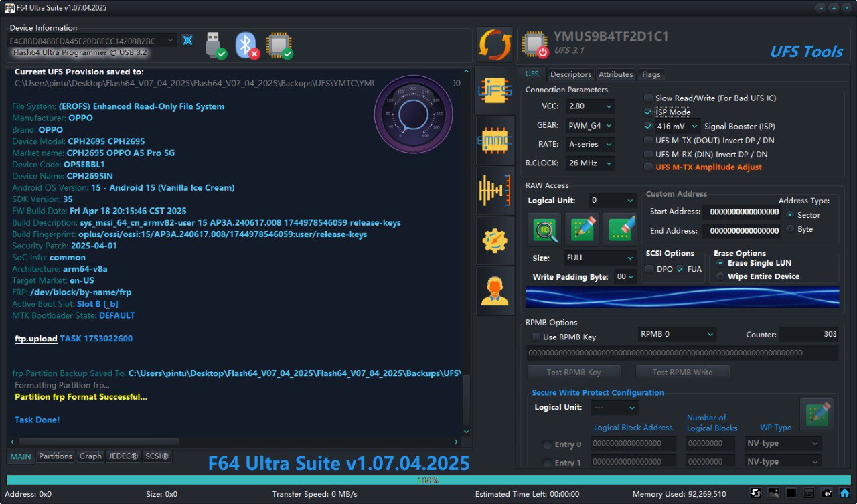Toggle the ISP Mode checkbox
The height and width of the screenshot is (504, 857).
[x=648, y=112]
